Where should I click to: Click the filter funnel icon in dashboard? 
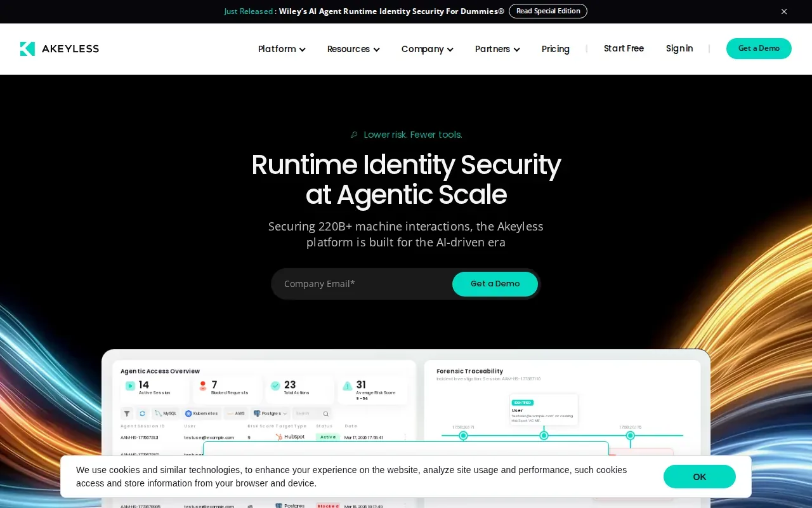coord(127,413)
